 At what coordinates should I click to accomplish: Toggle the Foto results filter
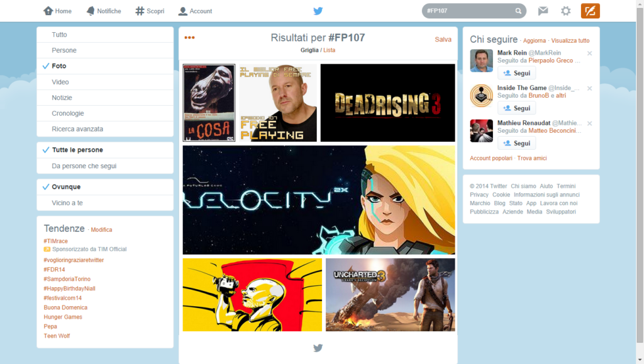coord(59,65)
